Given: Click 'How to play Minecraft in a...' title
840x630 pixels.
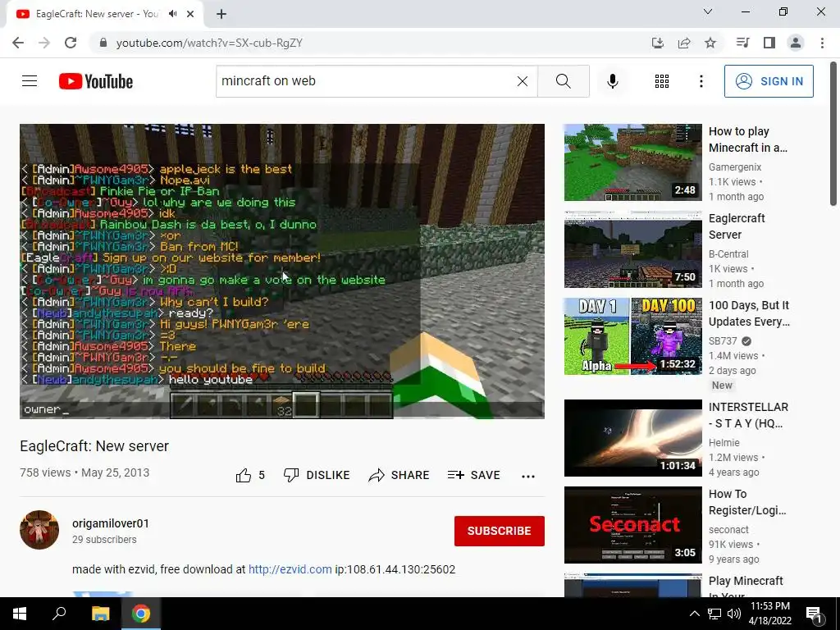Looking at the screenshot, I should [748, 139].
